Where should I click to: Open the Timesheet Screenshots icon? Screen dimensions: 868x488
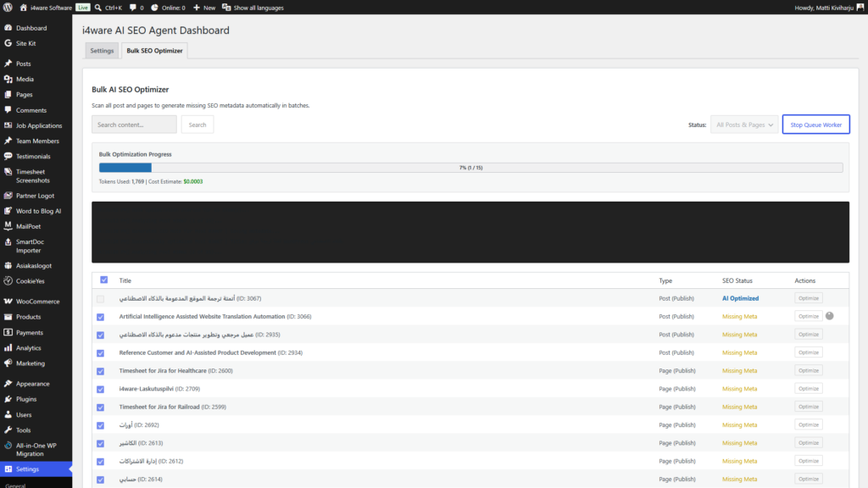8,172
